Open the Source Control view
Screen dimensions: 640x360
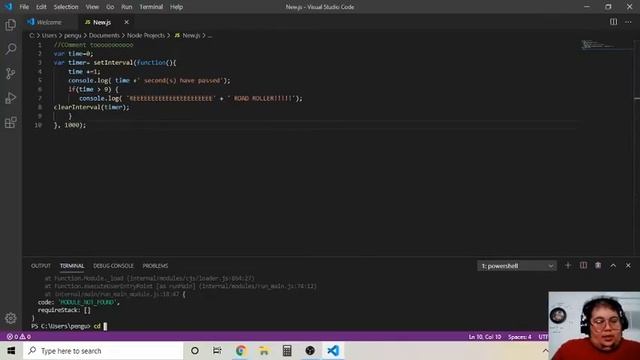[11, 73]
